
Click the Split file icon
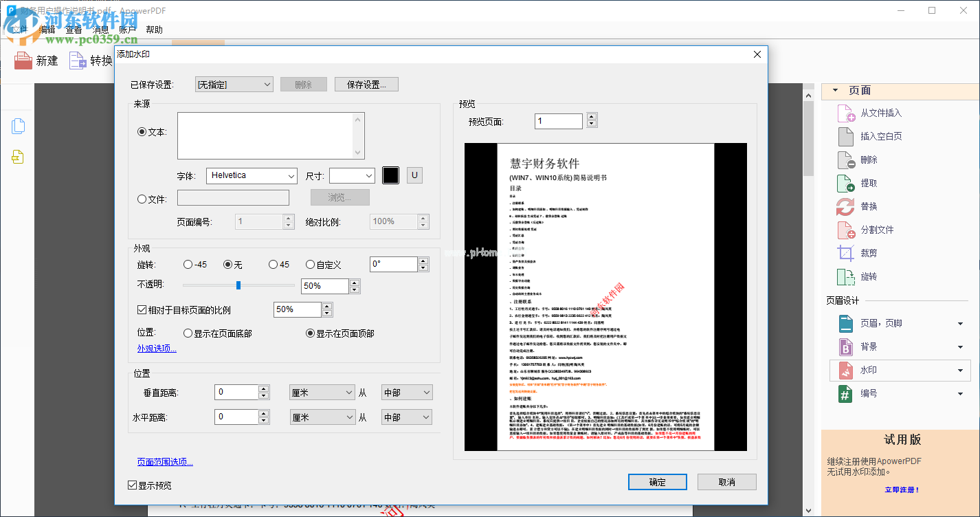845,230
